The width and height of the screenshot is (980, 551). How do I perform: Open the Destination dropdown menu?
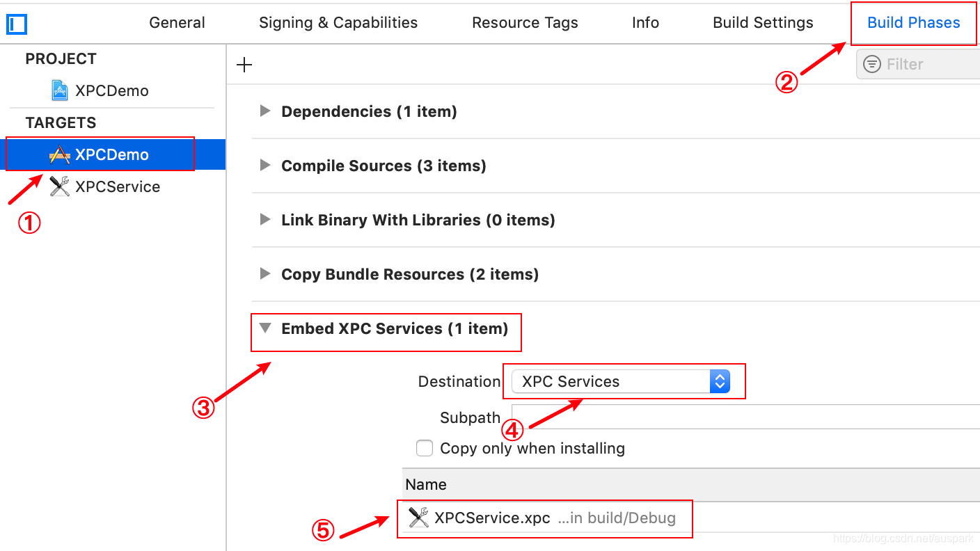[621, 381]
